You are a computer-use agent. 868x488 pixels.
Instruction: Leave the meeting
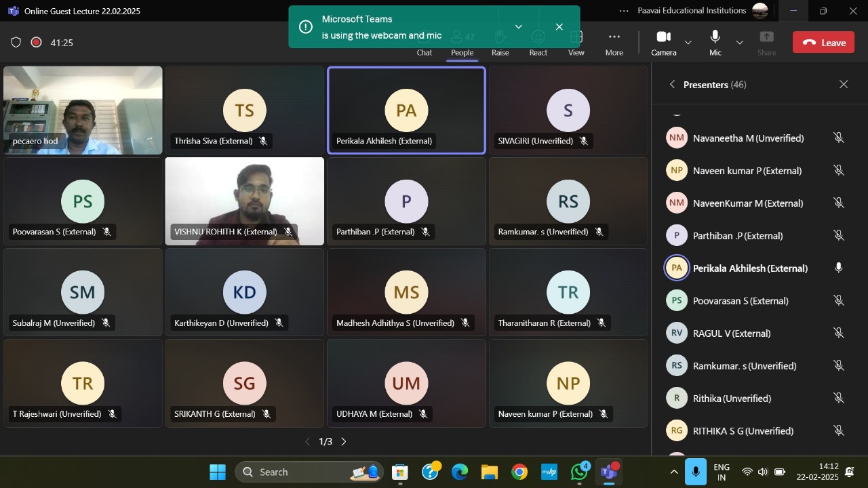pyautogui.click(x=823, y=42)
